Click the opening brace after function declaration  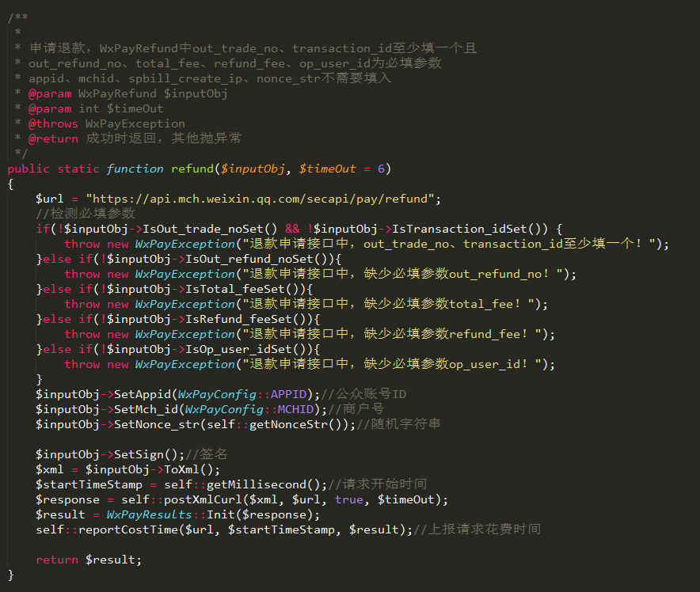tap(11, 184)
